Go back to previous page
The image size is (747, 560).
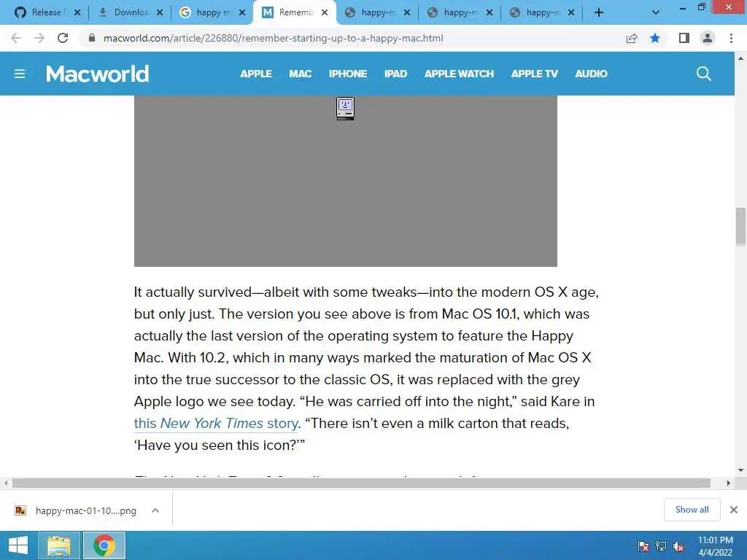pyautogui.click(x=16, y=38)
